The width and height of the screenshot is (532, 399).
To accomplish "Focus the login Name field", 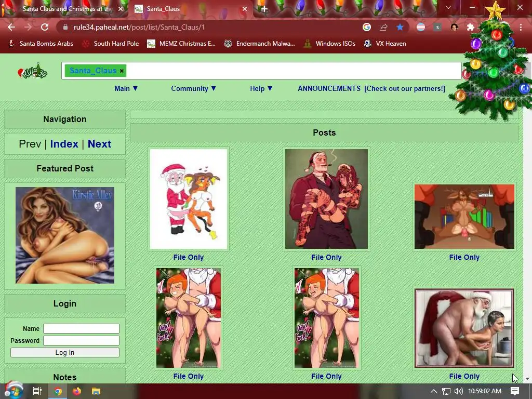I will (81, 328).
